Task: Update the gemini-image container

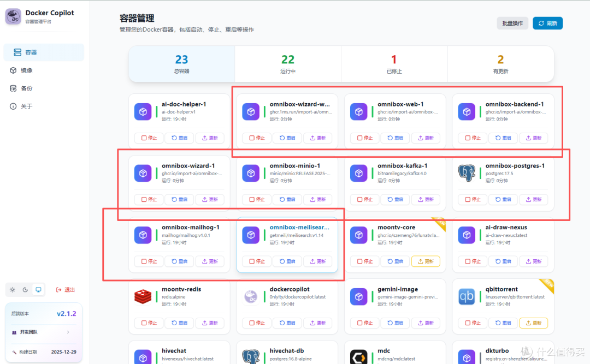Action: [x=426, y=323]
